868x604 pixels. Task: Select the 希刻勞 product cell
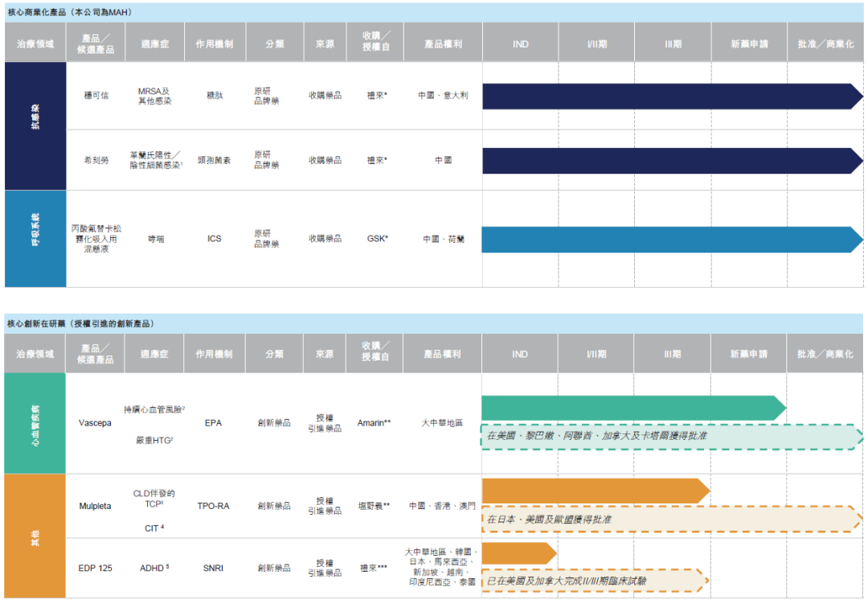[96, 160]
